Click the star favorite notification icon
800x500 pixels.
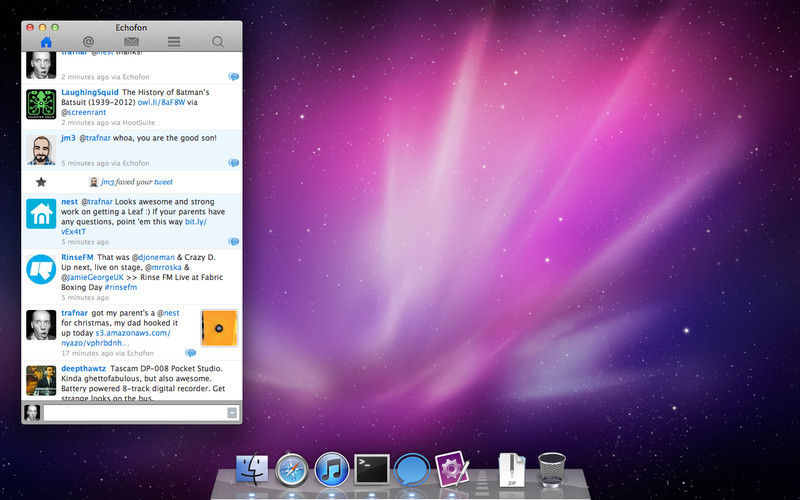point(41,182)
